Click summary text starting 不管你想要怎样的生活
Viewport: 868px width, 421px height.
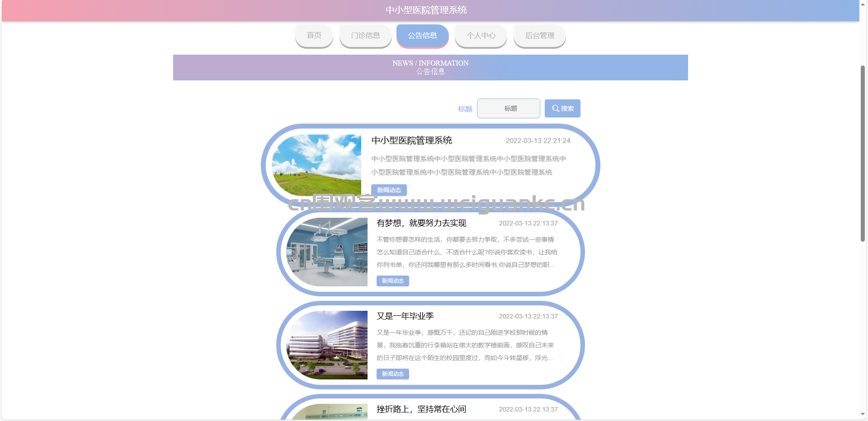467,252
